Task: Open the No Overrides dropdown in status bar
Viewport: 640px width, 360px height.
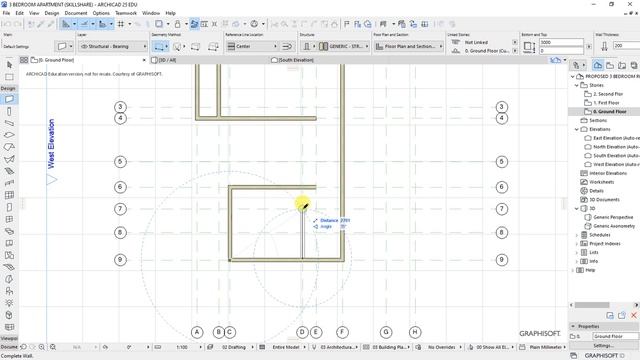Action: [x=442, y=347]
